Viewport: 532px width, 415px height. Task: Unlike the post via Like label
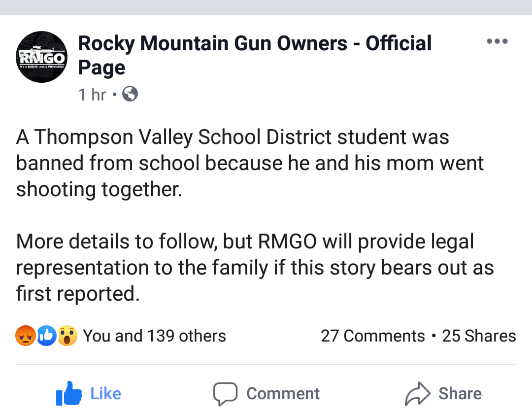pyautogui.click(x=105, y=394)
